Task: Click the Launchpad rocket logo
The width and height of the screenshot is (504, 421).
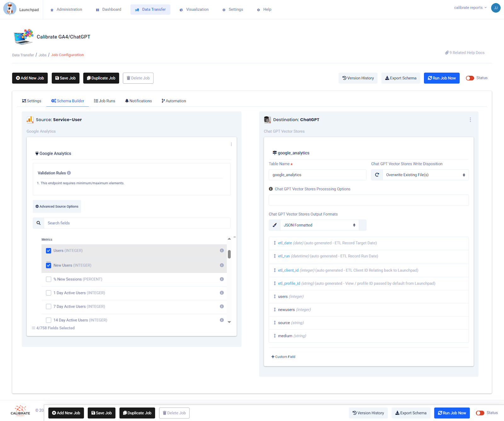Action: click(10, 8)
